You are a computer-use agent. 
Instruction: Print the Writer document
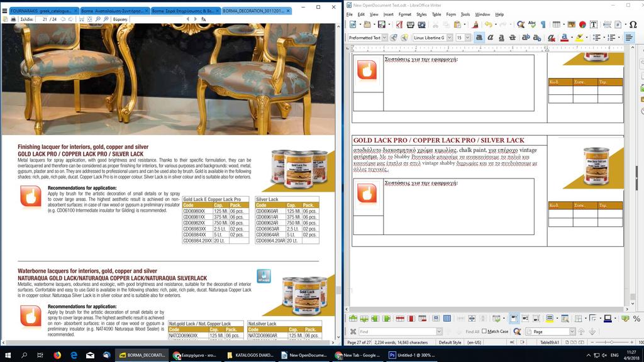coord(410,25)
